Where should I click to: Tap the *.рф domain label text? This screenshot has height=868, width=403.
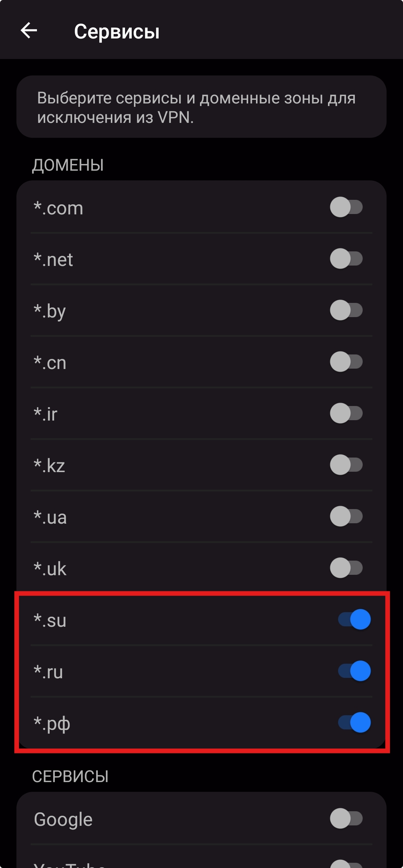(x=52, y=724)
